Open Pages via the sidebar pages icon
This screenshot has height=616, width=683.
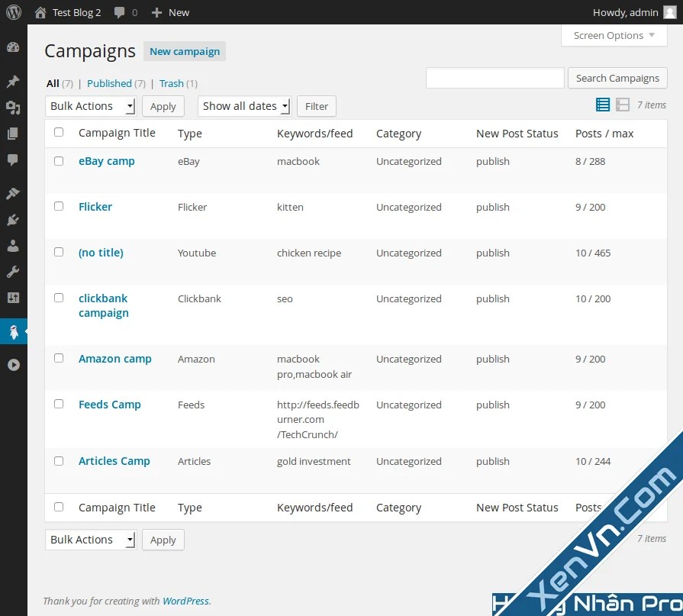tap(13, 134)
